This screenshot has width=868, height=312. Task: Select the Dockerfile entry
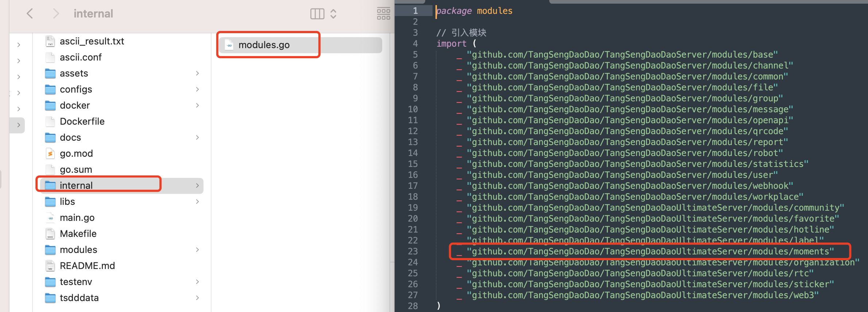[82, 121]
